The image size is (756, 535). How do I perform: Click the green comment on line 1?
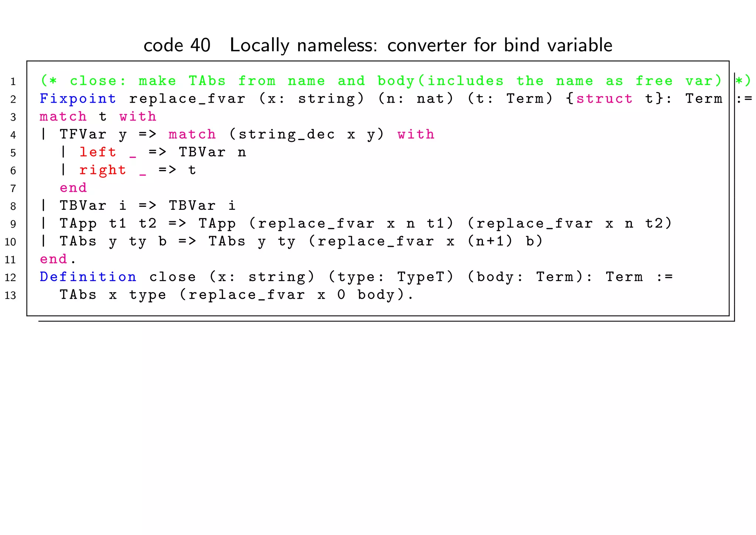(395, 81)
